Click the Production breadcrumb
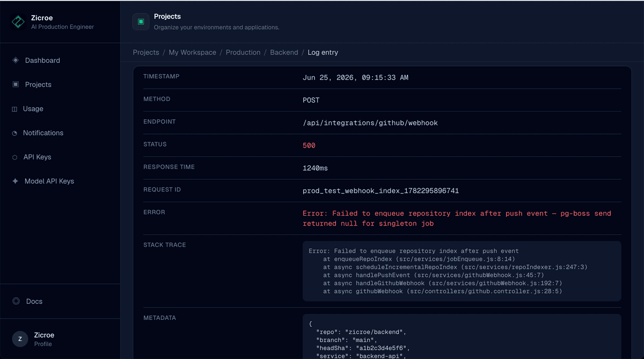Screen dimensions: 644x359 [x=243, y=52]
